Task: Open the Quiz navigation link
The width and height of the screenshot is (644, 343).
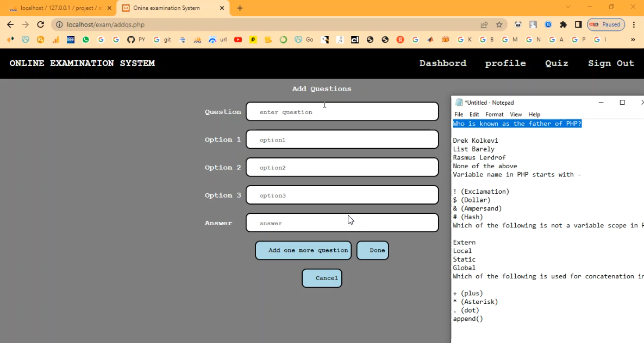Action: click(557, 63)
